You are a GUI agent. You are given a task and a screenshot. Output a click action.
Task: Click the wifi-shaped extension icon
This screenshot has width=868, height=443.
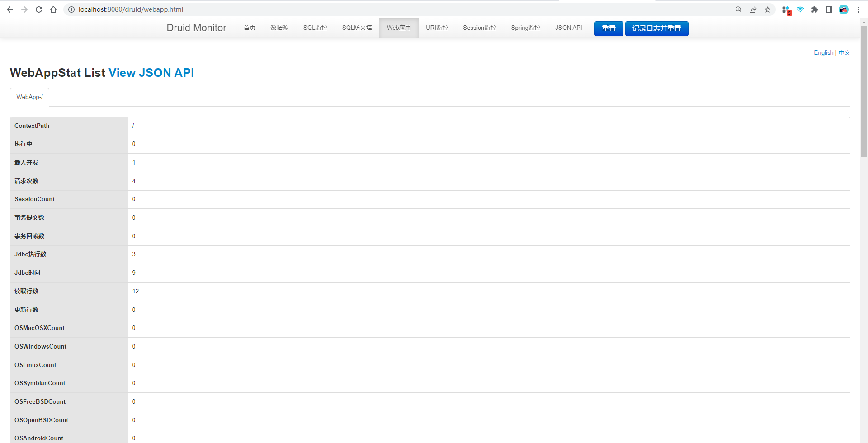pyautogui.click(x=800, y=9)
